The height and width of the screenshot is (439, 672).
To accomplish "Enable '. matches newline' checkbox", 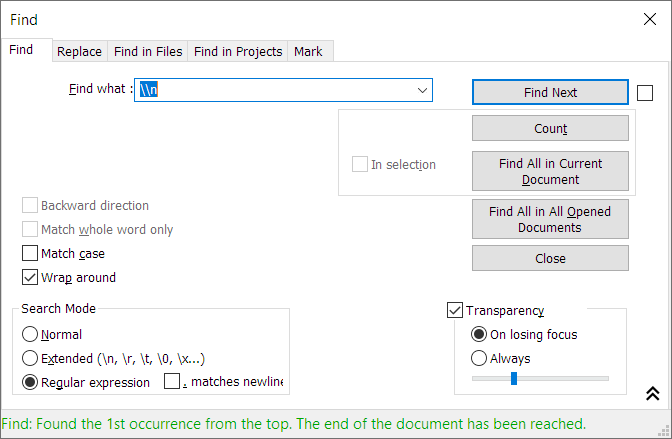I will (172, 381).
